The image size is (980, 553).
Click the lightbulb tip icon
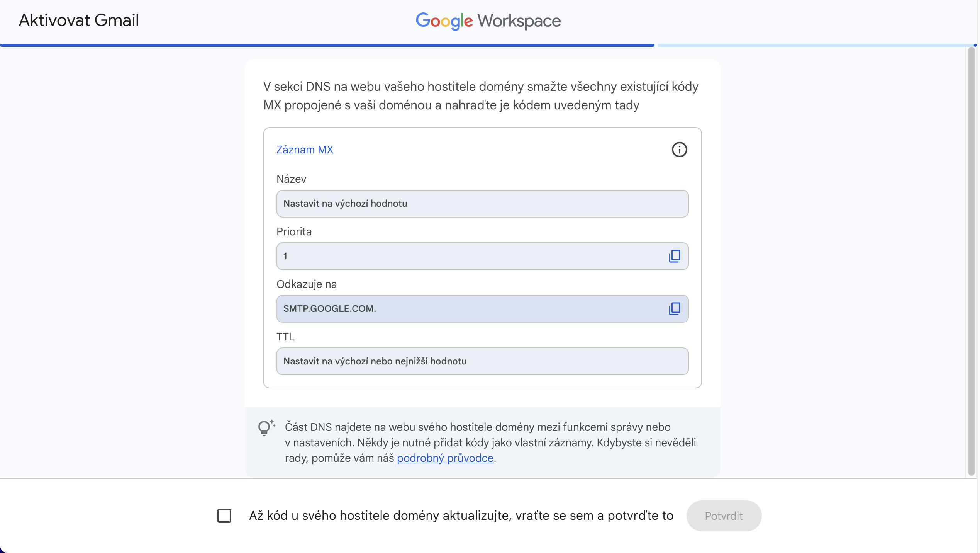click(266, 428)
